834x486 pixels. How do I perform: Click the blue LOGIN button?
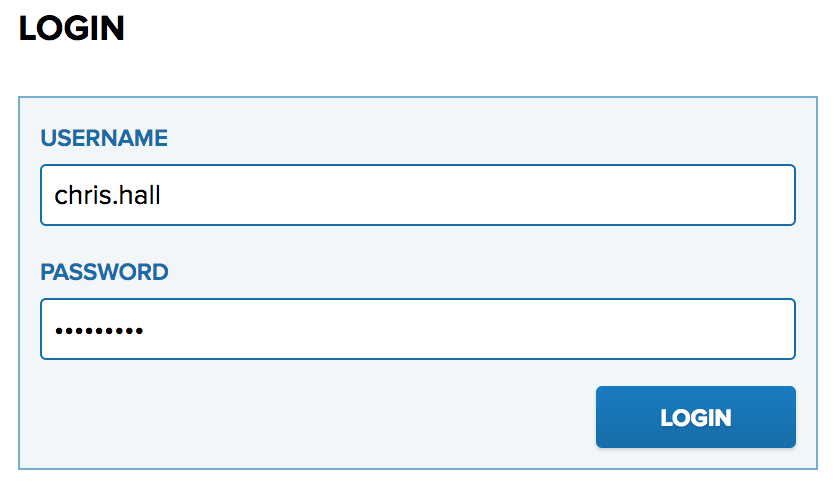click(x=696, y=417)
